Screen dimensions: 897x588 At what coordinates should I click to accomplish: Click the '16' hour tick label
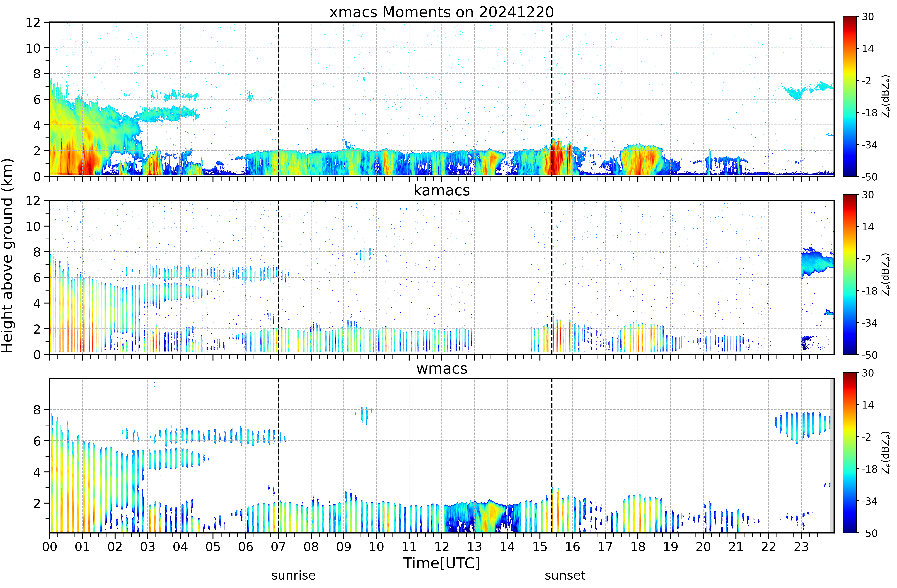[573, 547]
